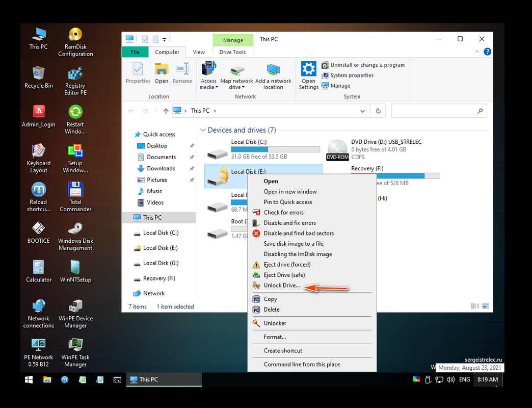
Task: Select Recovery (F:) in navigation pane
Action: tap(155, 278)
